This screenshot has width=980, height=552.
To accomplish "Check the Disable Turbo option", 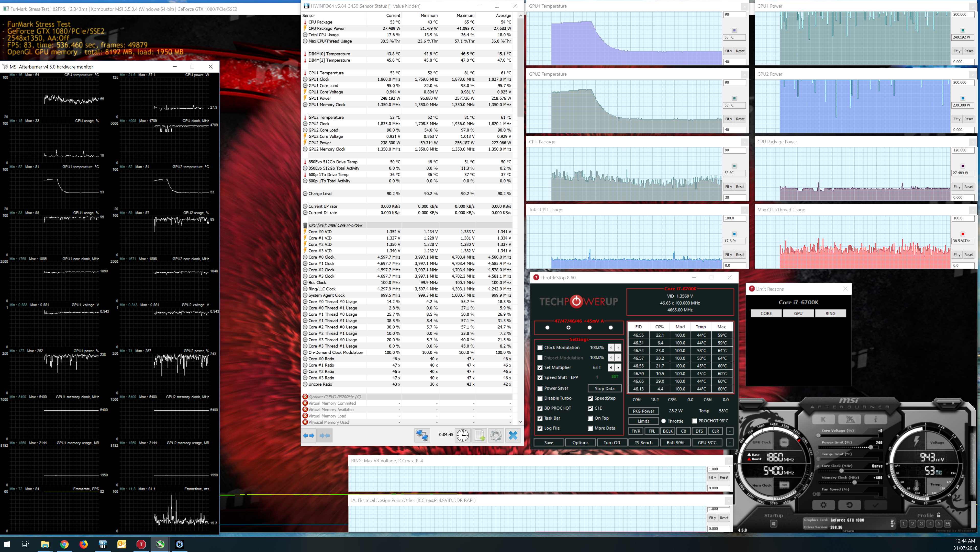I will coord(540,398).
